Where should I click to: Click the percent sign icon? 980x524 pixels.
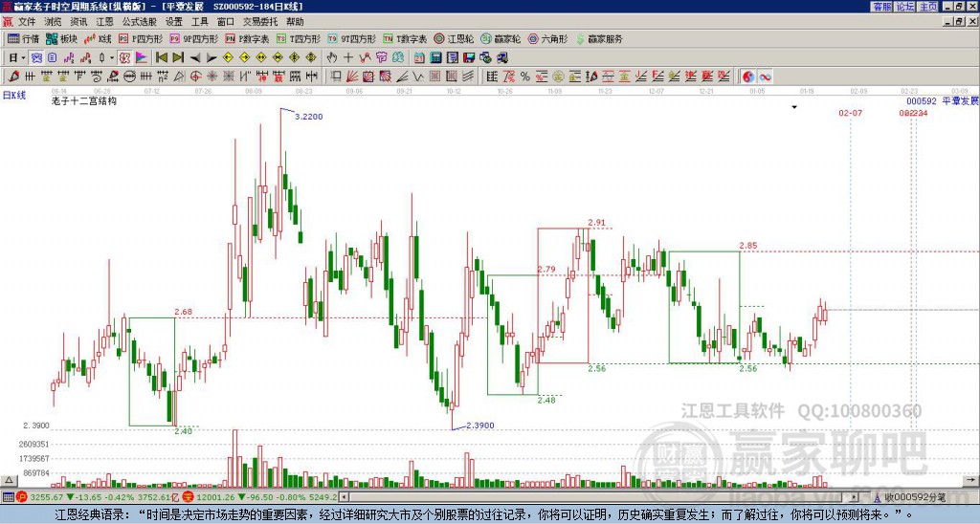pos(525,76)
